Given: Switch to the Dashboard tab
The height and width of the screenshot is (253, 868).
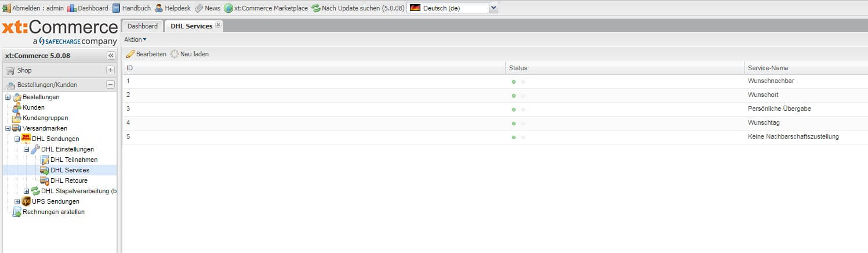Looking at the screenshot, I should tap(143, 26).
